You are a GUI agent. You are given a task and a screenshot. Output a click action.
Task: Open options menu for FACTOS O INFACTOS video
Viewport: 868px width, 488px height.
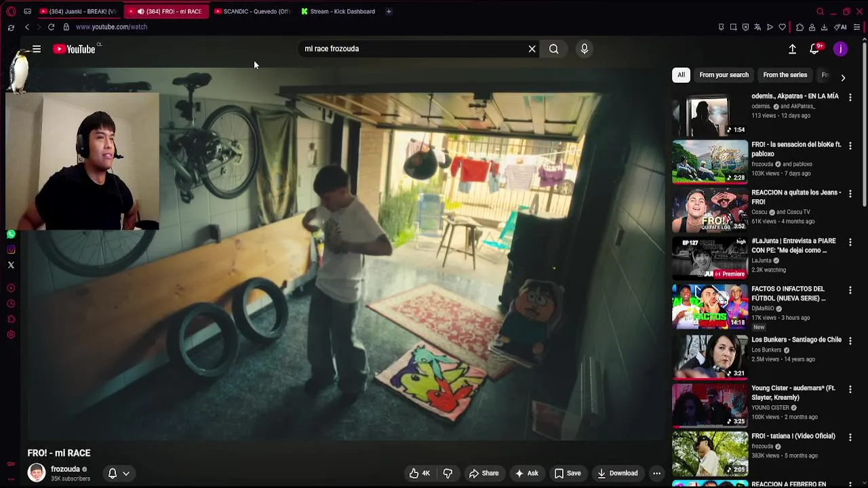coord(850,290)
